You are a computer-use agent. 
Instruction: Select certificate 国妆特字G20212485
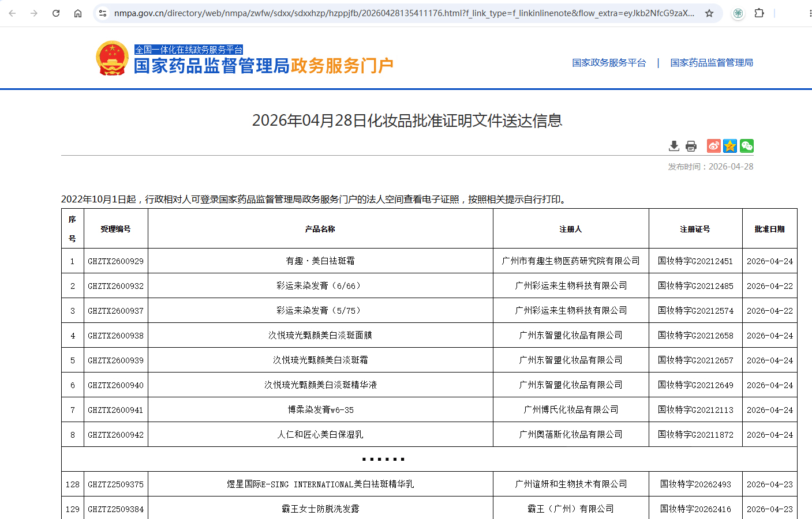point(695,286)
